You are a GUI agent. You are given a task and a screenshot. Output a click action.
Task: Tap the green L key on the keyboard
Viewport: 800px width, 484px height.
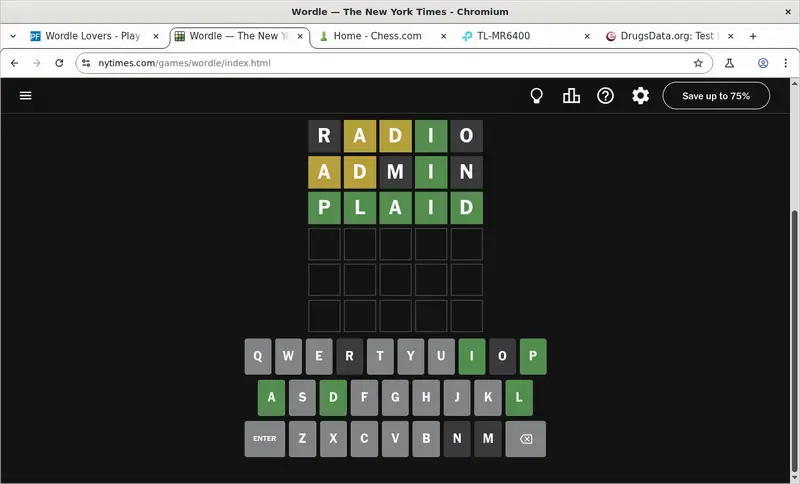[519, 397]
